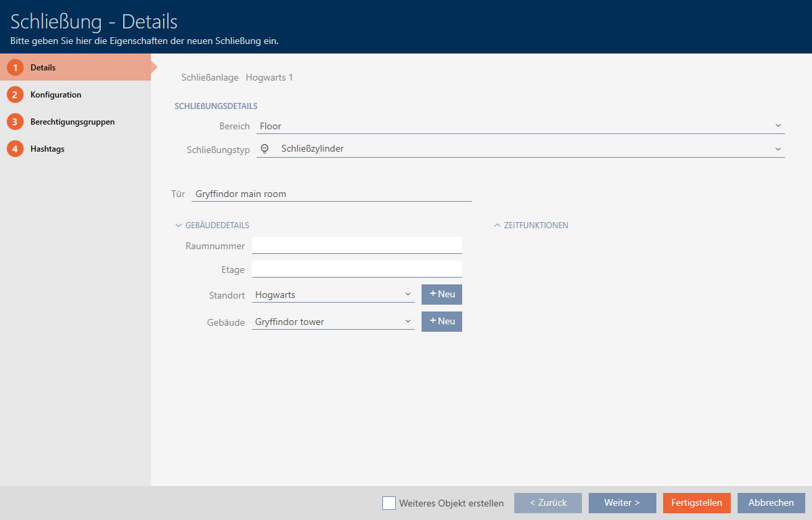
Task: Click the Tür name text field
Action: [332, 194]
